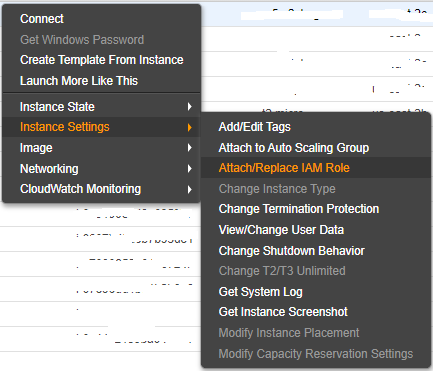Open View/Change User Data
The image size is (433, 371).
tap(281, 230)
